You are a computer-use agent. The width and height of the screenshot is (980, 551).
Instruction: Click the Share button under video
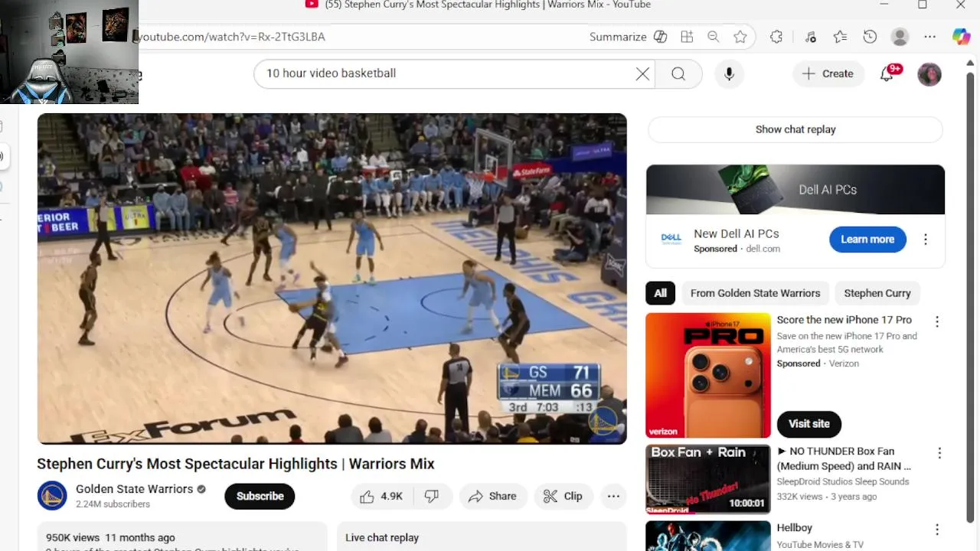[493, 496]
